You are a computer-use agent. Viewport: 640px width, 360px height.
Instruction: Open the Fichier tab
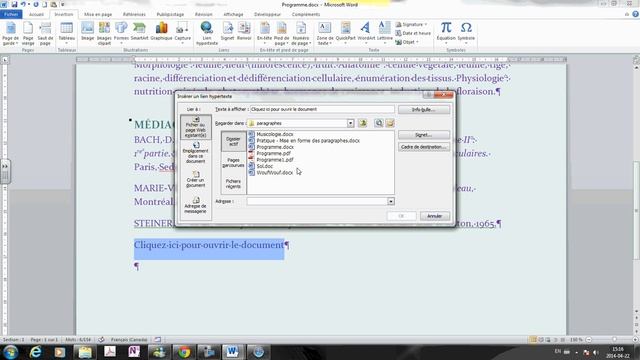[x=11, y=14]
